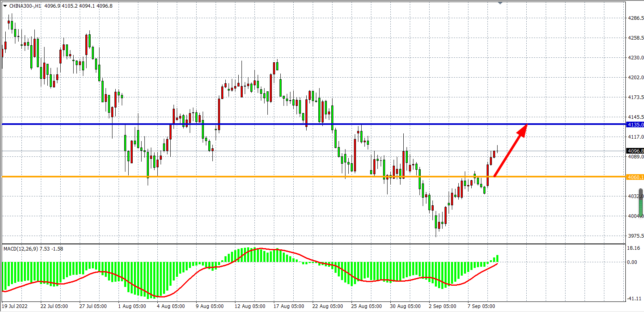This screenshot has width=644, height=312.
Task: Click the 4286.5 price scale label
Action: click(x=635, y=18)
